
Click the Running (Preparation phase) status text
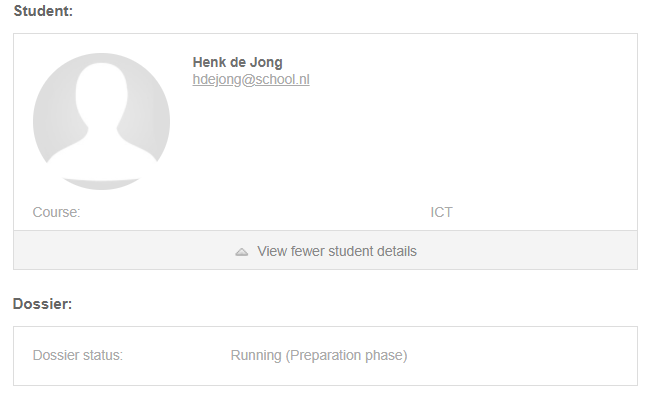pyautogui.click(x=319, y=355)
